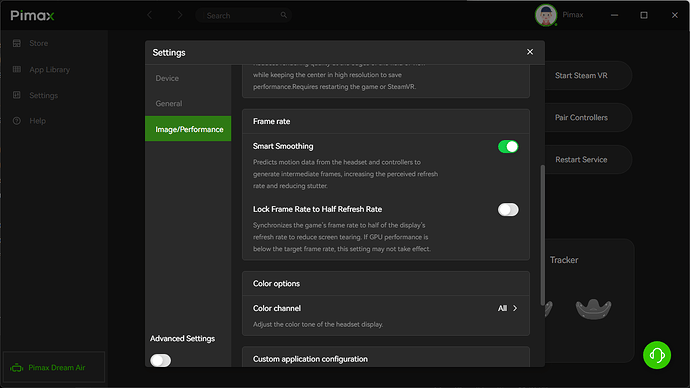Maximize the Pimax window
The width and height of the screenshot is (690, 388).
tap(644, 15)
